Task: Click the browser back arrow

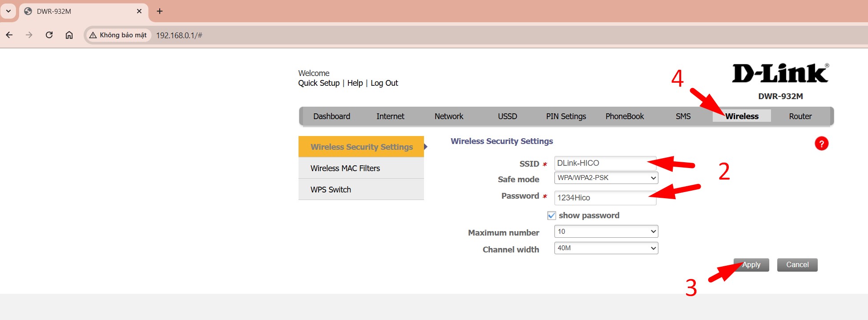Action: tap(9, 35)
